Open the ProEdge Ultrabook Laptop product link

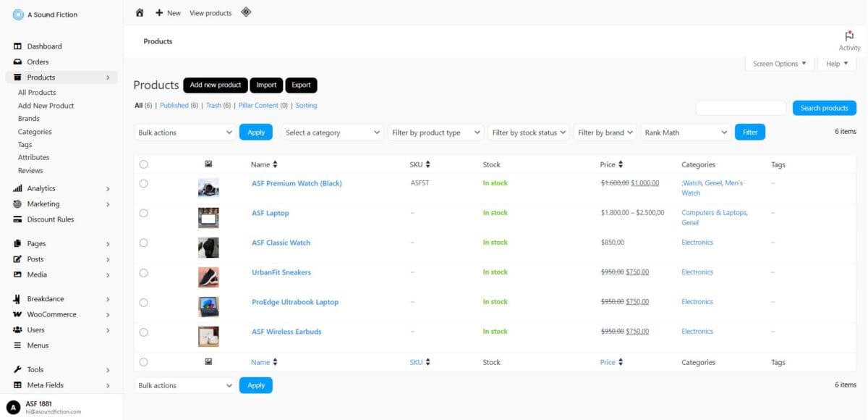click(x=295, y=302)
